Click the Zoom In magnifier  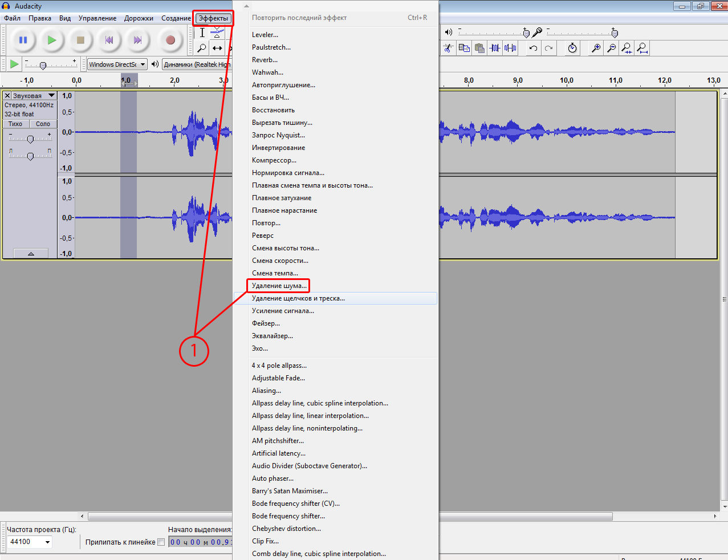596,48
